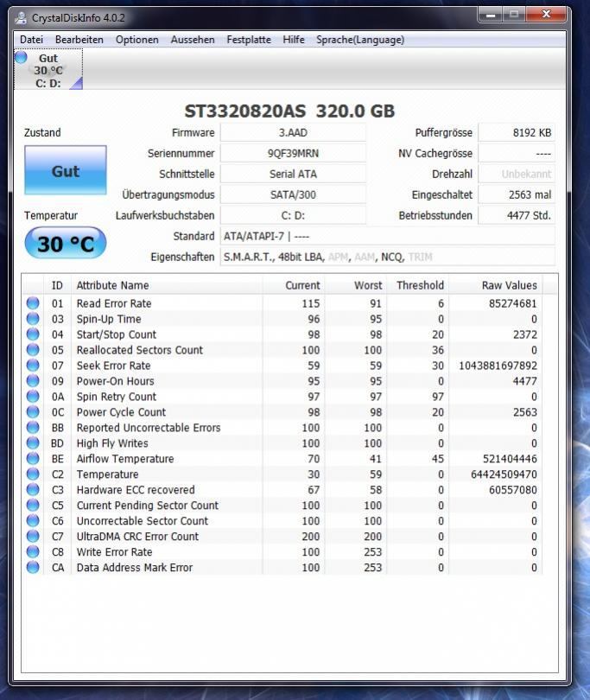This screenshot has width=590, height=700.
Task: Click the Worst column header
Action: click(x=355, y=285)
